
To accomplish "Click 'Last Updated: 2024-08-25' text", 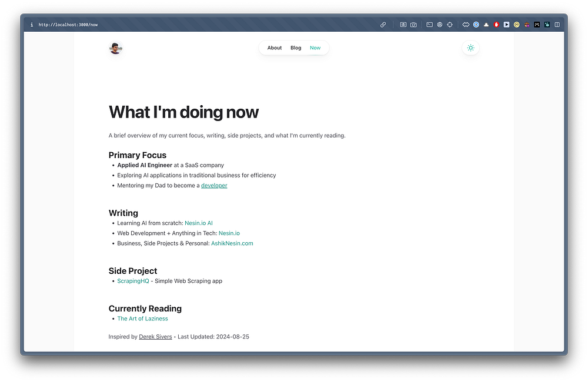I will click(213, 337).
